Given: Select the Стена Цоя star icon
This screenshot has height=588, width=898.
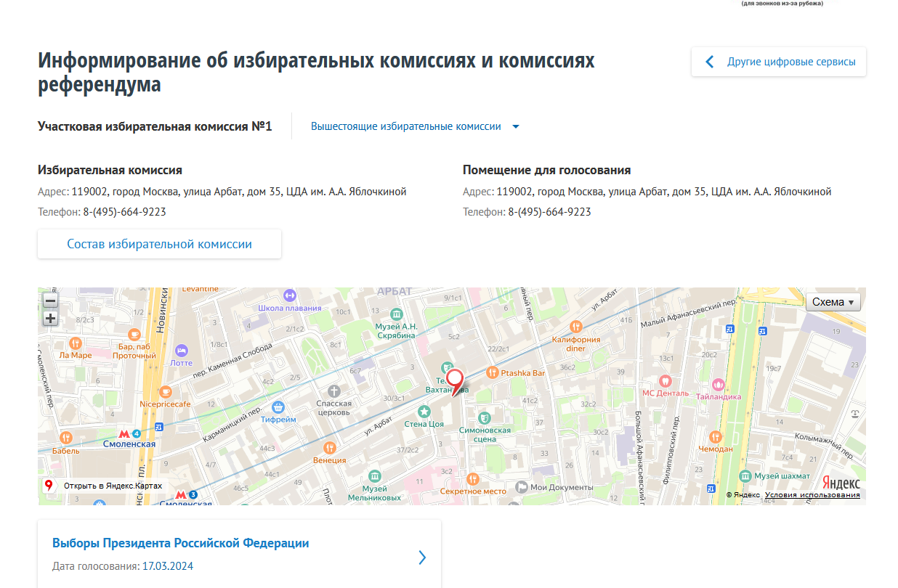Looking at the screenshot, I should coord(424,412).
